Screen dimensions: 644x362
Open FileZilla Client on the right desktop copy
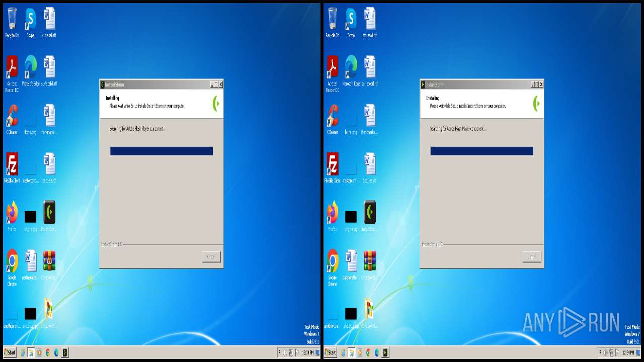333,167
